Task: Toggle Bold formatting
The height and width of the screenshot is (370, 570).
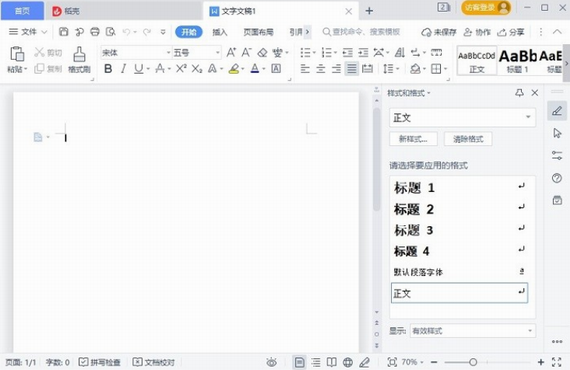Action: (108, 68)
